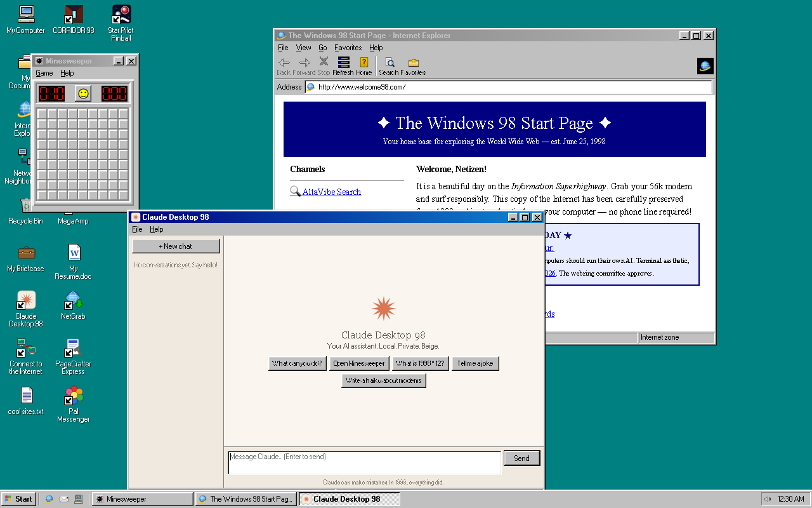The width and height of the screenshot is (812, 508).
Task: Click the "Open Minesweeper" suggestion button
Action: point(359,364)
